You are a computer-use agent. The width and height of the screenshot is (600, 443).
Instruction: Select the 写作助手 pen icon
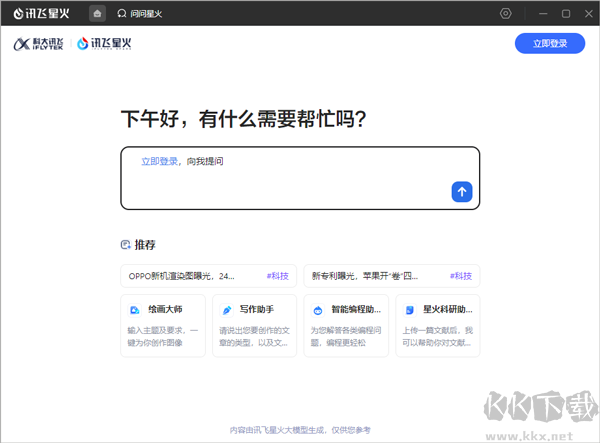click(227, 310)
